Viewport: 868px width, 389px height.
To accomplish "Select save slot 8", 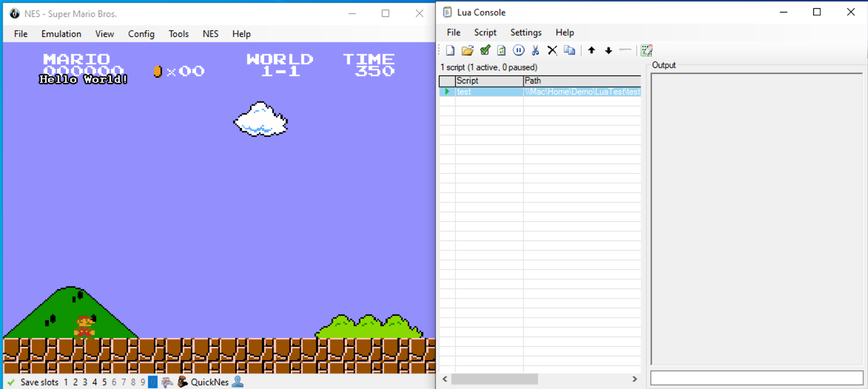I will 133,382.
